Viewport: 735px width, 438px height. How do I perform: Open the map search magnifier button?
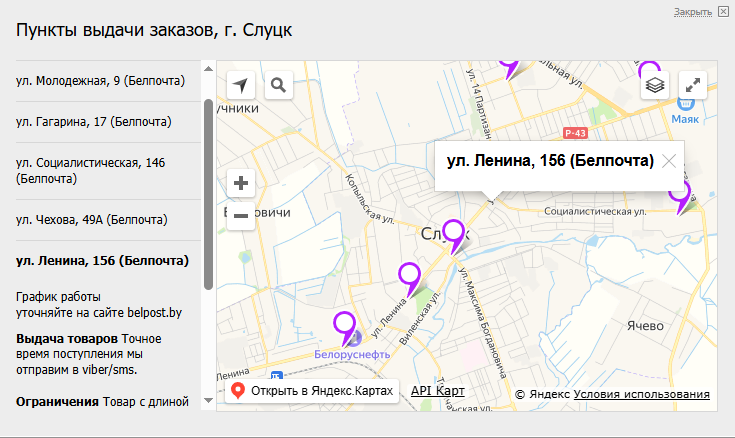point(278,85)
